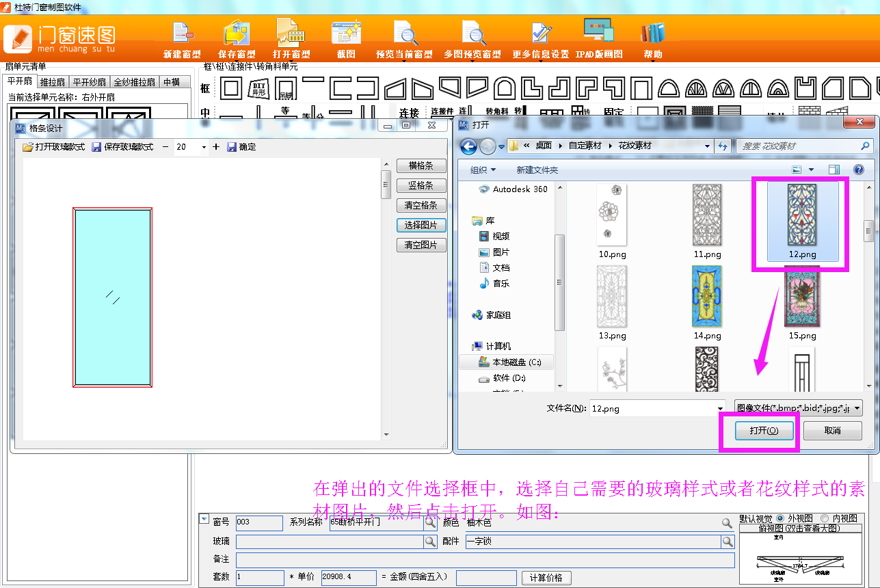Click the plus button beside 20
This screenshot has height=588, width=880.
tap(216, 147)
